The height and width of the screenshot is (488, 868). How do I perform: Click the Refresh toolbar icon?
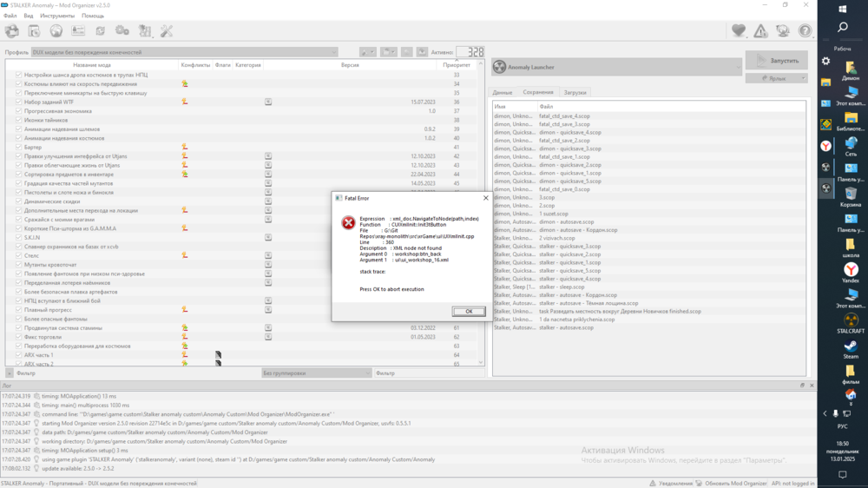click(100, 31)
